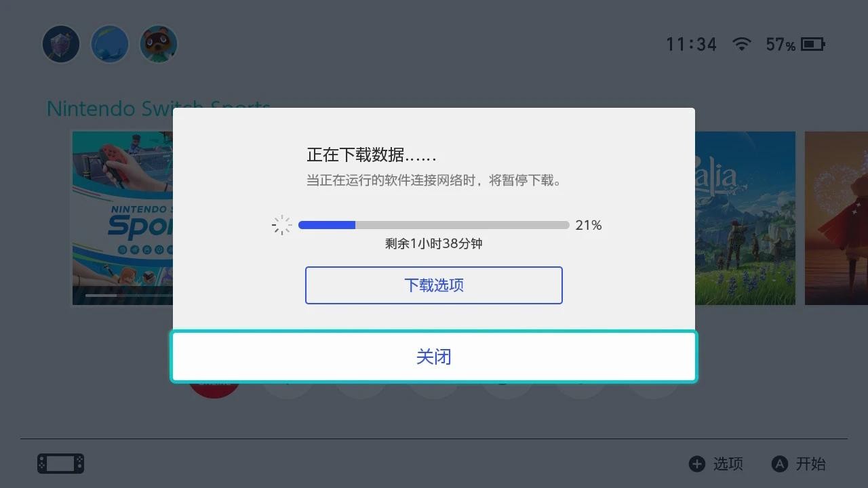The width and height of the screenshot is (868, 488).
Task: Click the console controller icon at bottom-left
Action: pos(61,464)
